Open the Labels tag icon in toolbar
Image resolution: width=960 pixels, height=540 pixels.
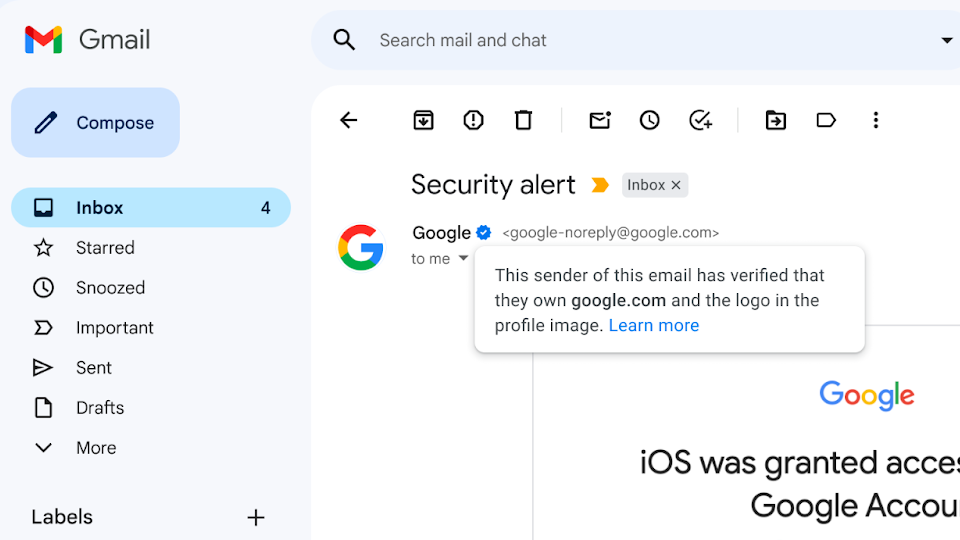826,120
